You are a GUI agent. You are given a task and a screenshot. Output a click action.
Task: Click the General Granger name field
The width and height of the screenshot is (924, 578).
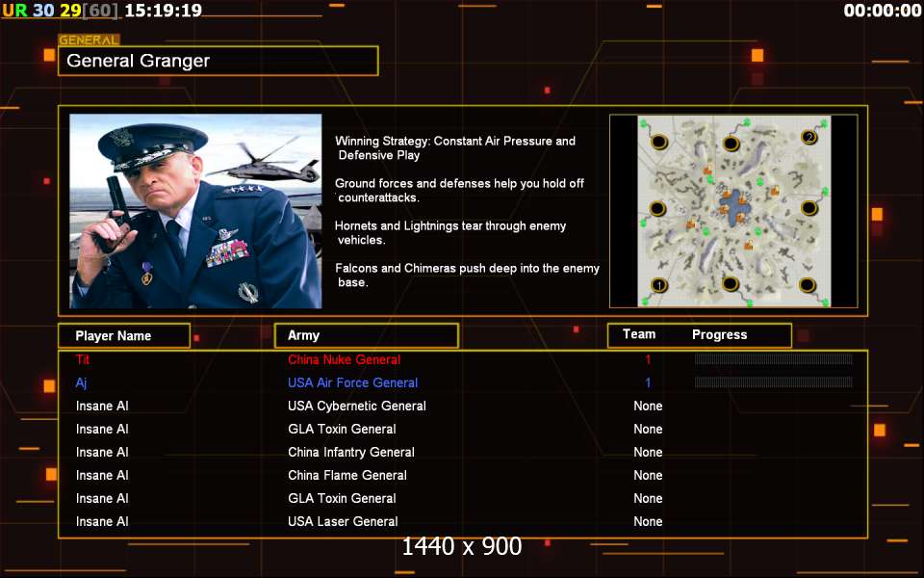[218, 61]
